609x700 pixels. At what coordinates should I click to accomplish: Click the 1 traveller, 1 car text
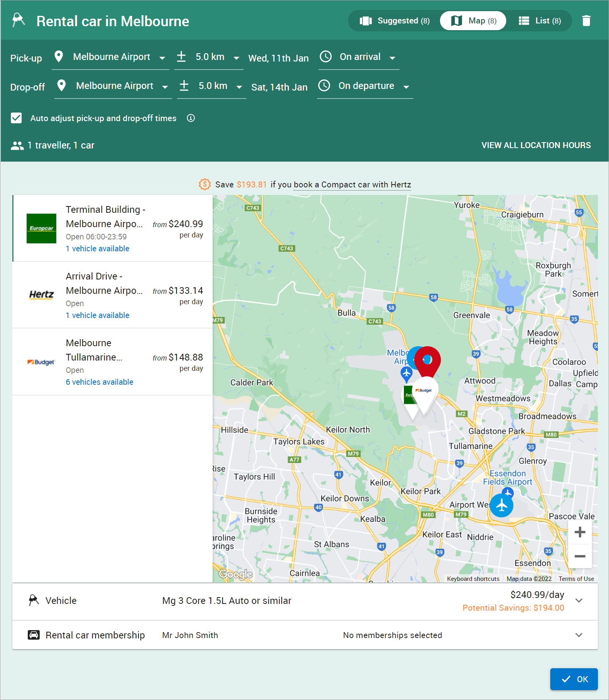click(61, 145)
